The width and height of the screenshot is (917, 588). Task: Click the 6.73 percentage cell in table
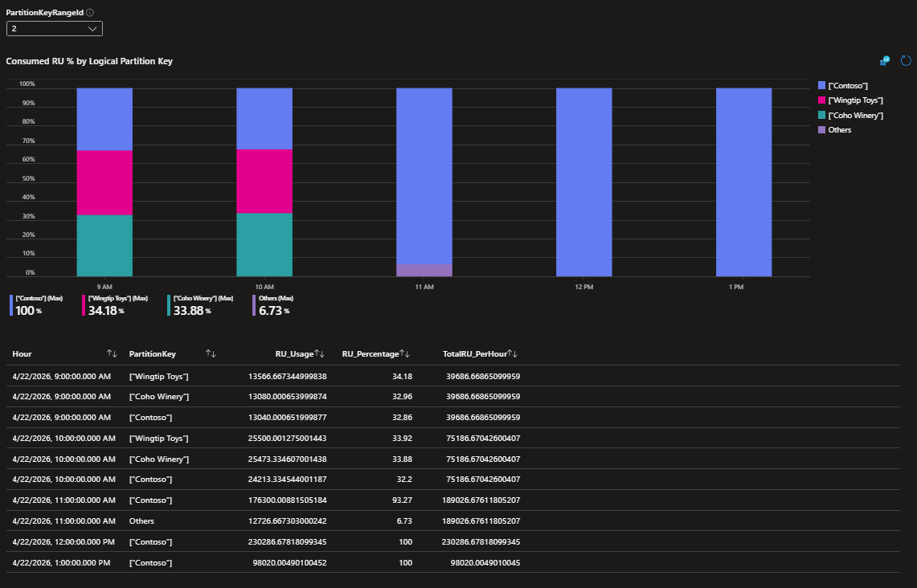(x=405, y=521)
